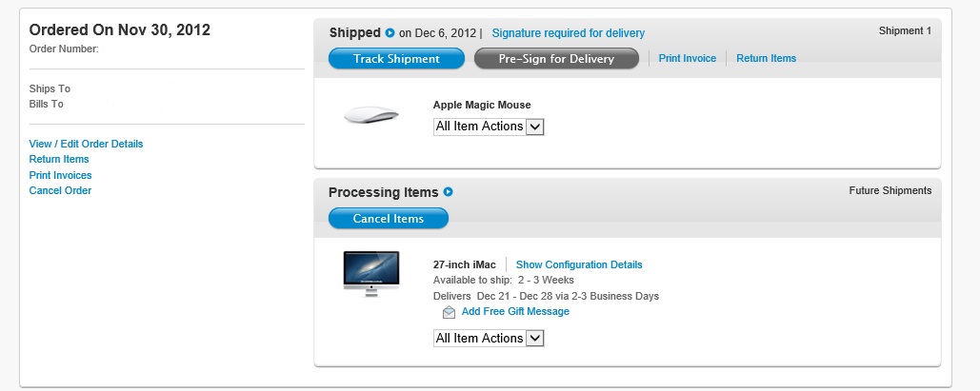
Task: Click the blue arrow icon beside Shipped
Action: coord(390,33)
